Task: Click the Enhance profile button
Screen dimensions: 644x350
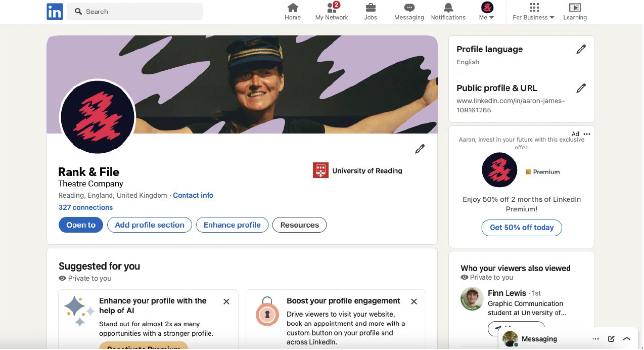Action: coord(232,225)
